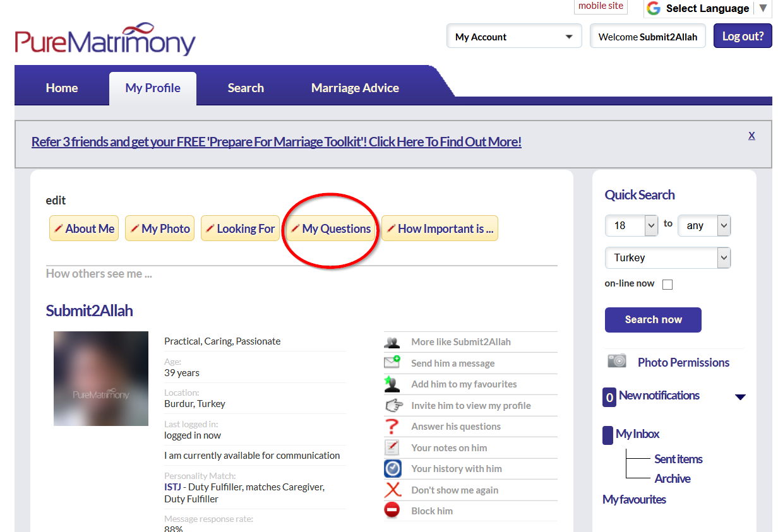The height and width of the screenshot is (532, 778).
Task: Click Your notes on him link
Action: 449,447
